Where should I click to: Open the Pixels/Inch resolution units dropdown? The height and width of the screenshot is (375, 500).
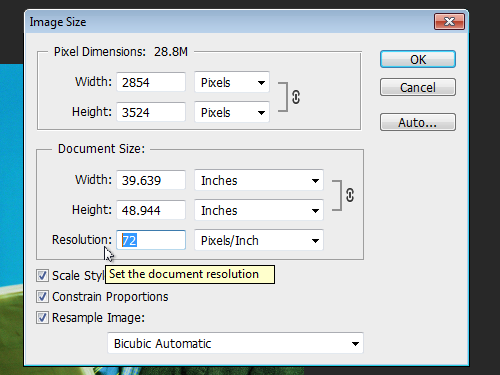click(x=259, y=240)
